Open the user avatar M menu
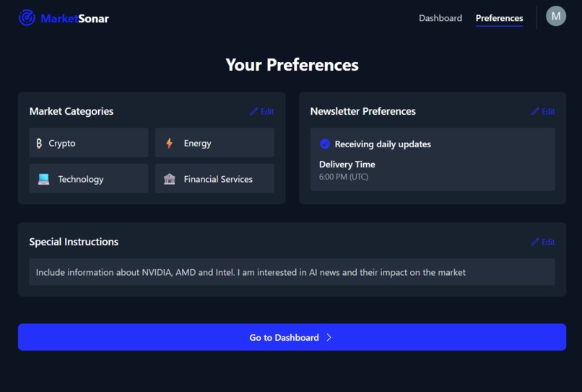 556,17
